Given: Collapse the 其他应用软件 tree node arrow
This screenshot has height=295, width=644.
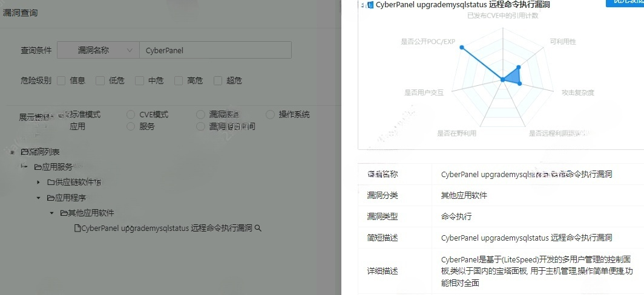Looking at the screenshot, I should [51, 213].
